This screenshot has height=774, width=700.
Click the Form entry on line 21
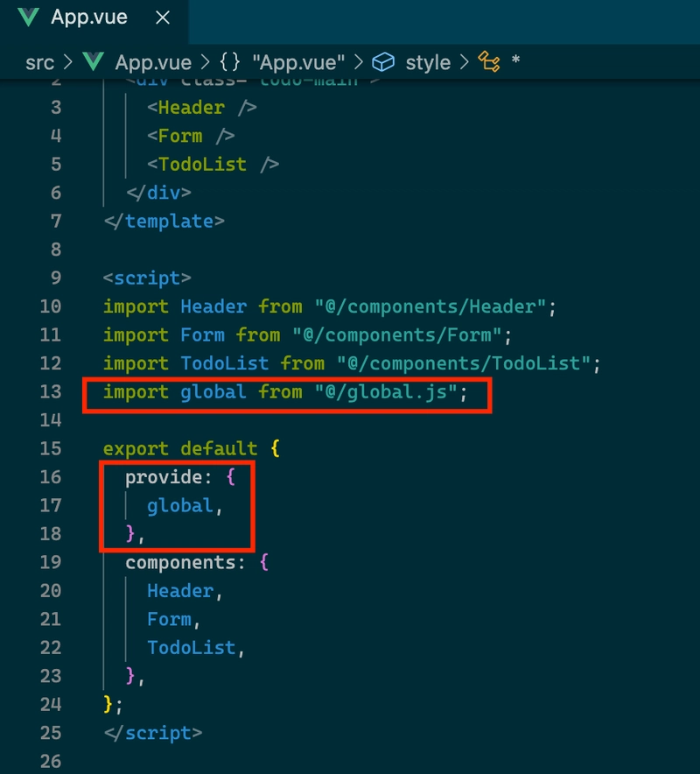click(169, 620)
